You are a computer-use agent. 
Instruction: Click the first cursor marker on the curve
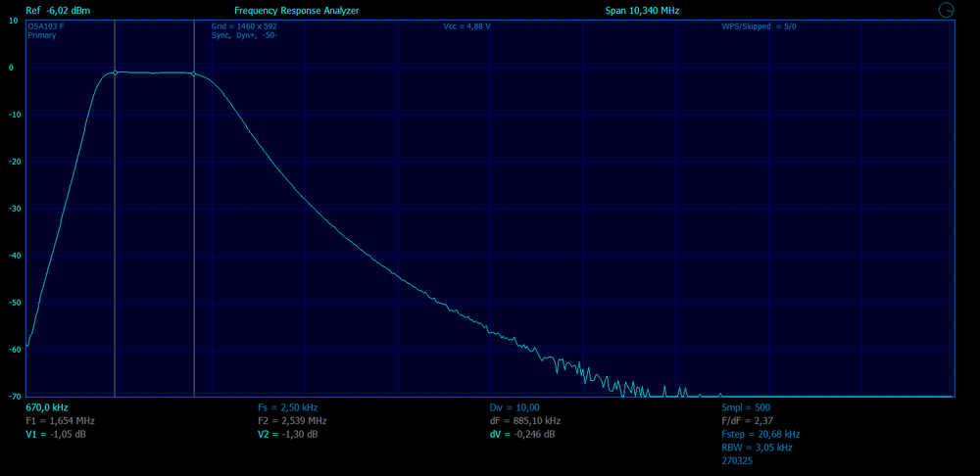(115, 72)
